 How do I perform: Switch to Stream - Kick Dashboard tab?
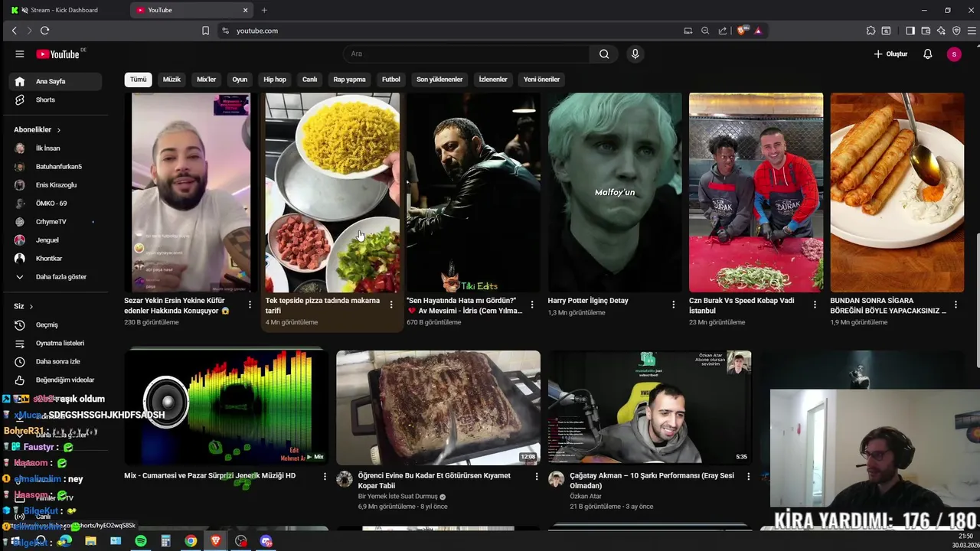tap(65, 10)
